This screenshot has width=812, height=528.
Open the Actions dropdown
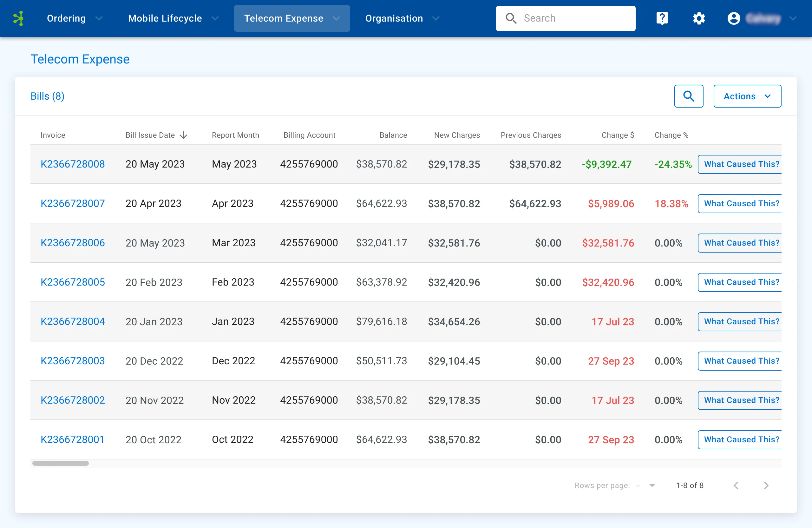coord(747,96)
